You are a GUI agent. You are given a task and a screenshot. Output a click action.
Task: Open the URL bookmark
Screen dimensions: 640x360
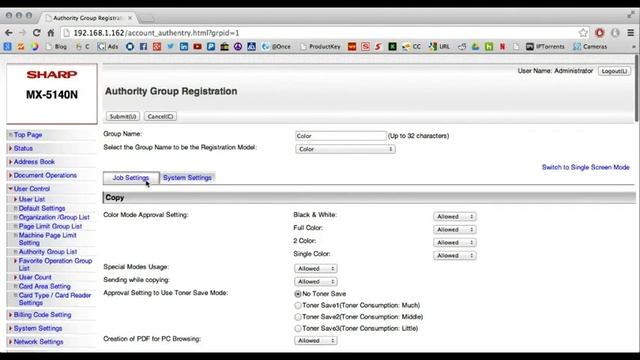(x=440, y=47)
